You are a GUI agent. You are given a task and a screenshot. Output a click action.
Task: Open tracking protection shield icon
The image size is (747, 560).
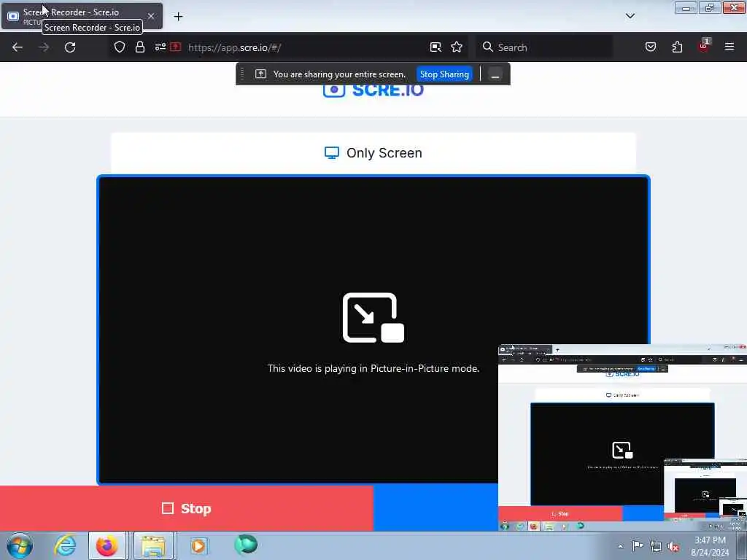pyautogui.click(x=120, y=47)
